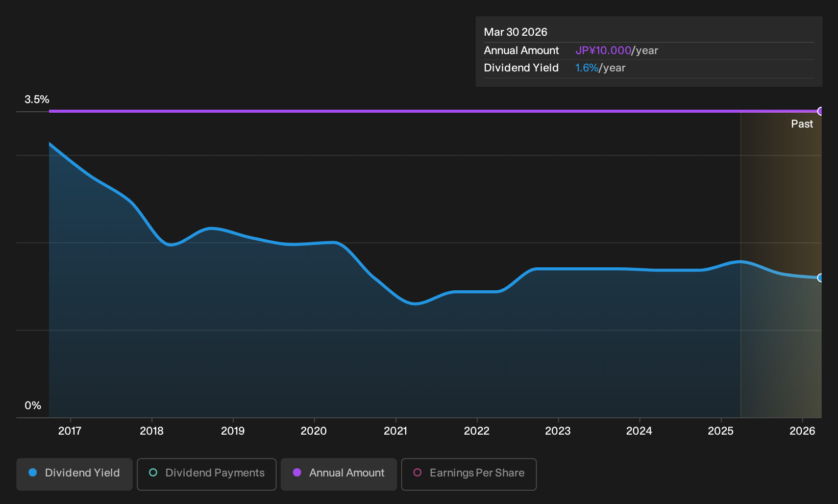Click the 1.6%/year dividend yield value
Image resolution: width=838 pixels, height=504 pixels.
(x=600, y=68)
